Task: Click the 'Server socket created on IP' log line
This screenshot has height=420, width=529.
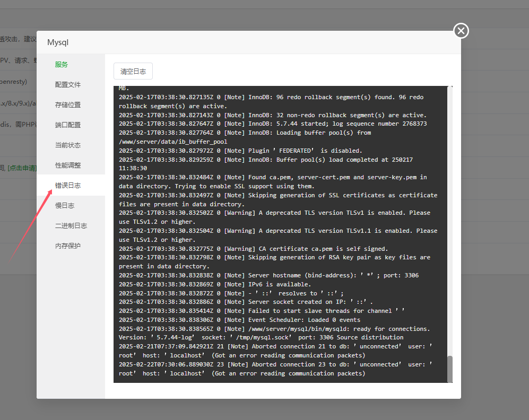Action: [246, 302]
